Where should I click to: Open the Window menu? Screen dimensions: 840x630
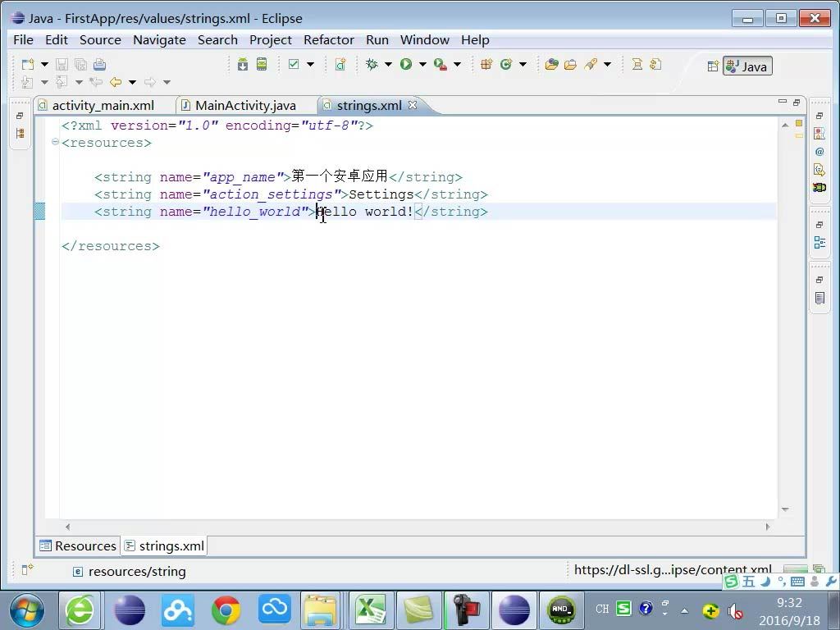click(425, 39)
